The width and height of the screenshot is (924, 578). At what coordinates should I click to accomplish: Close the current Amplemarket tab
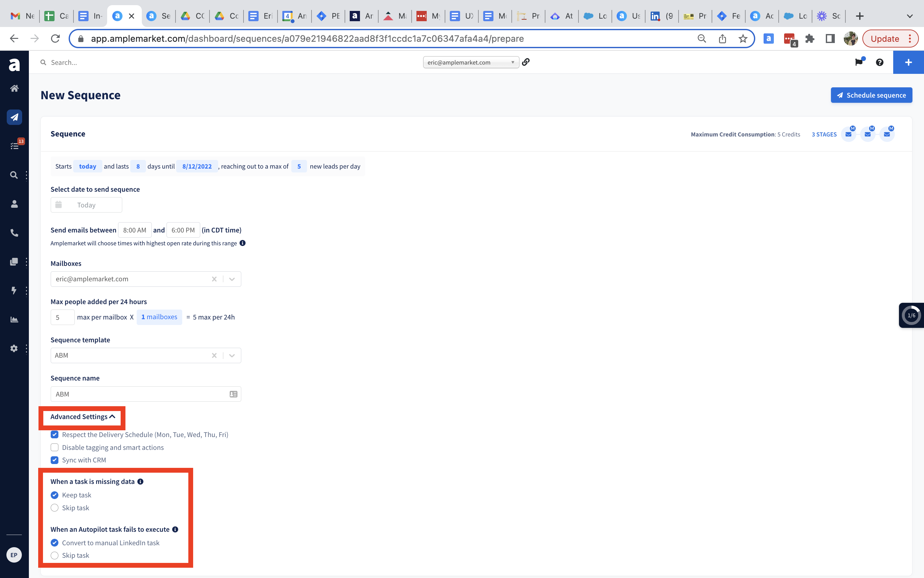point(131,16)
